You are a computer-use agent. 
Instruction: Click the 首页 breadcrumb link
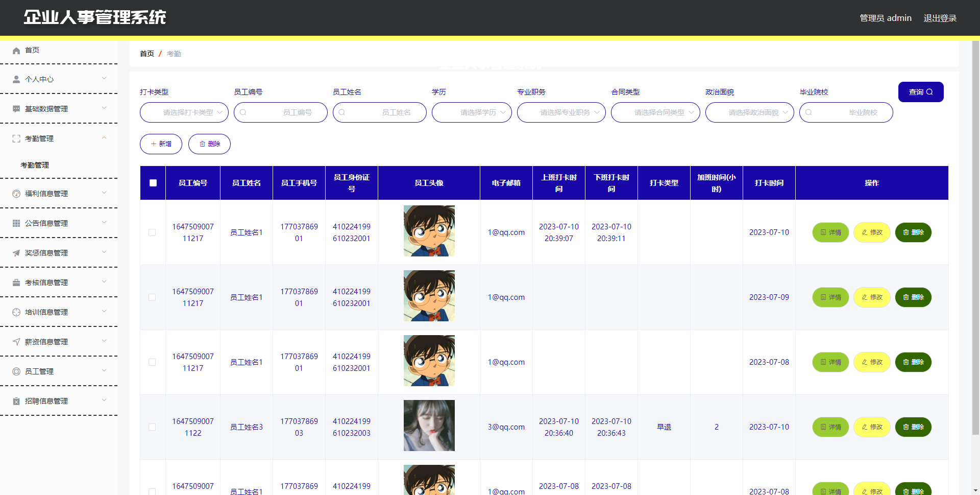click(147, 54)
